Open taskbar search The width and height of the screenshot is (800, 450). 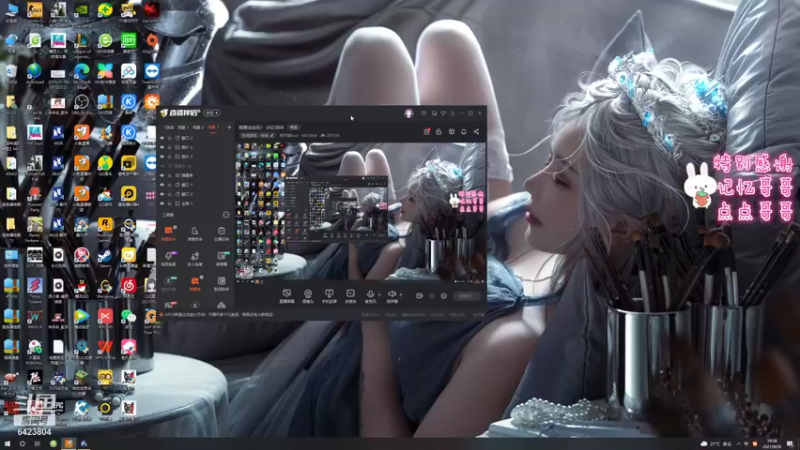[22, 444]
